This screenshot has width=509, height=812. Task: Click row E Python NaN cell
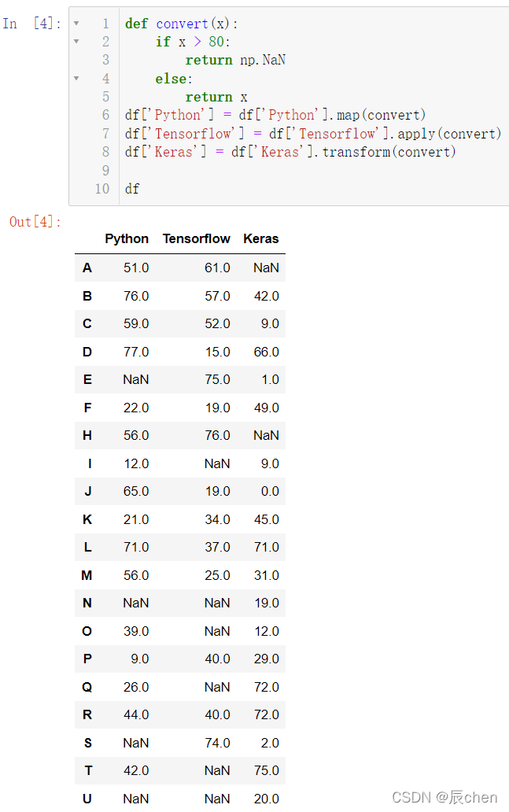point(135,379)
